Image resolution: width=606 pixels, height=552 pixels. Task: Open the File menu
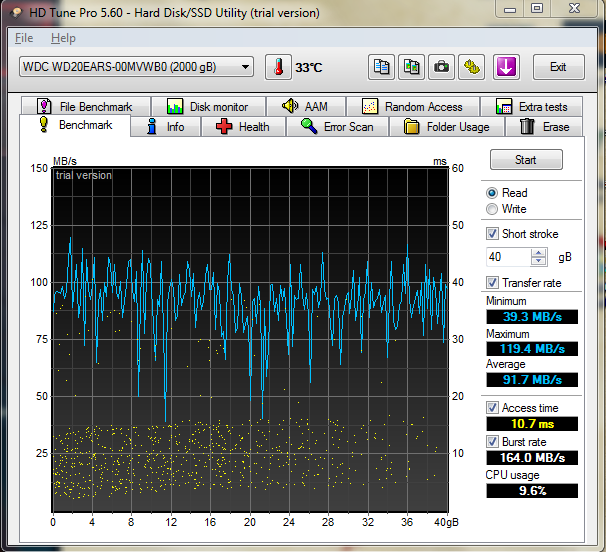24,38
